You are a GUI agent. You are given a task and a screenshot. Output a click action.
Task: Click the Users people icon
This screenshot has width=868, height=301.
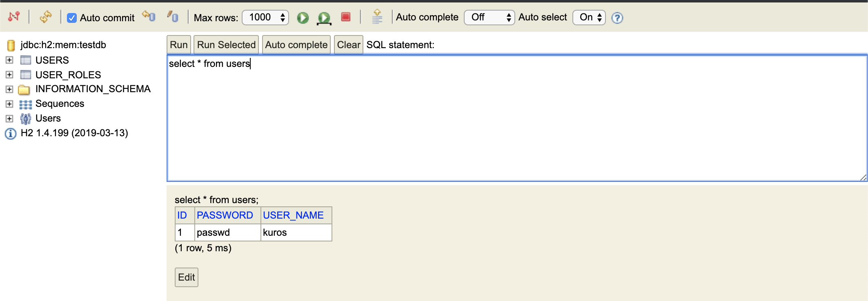pos(25,119)
